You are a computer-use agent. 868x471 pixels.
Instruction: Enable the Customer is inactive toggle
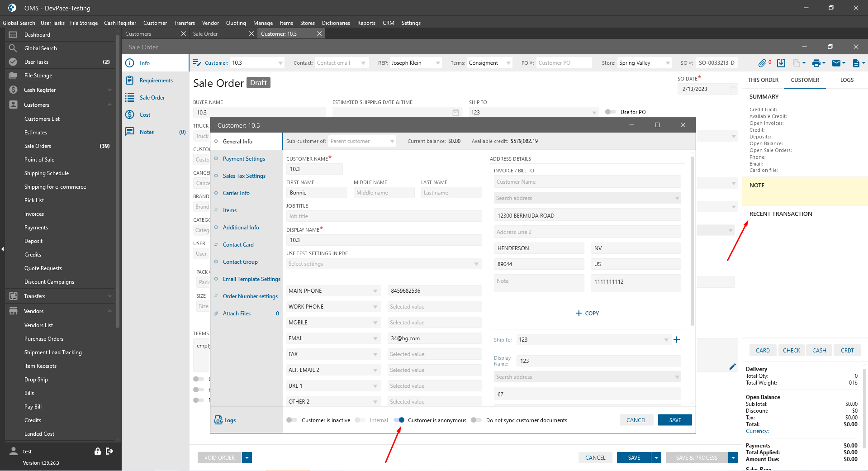[x=292, y=420]
